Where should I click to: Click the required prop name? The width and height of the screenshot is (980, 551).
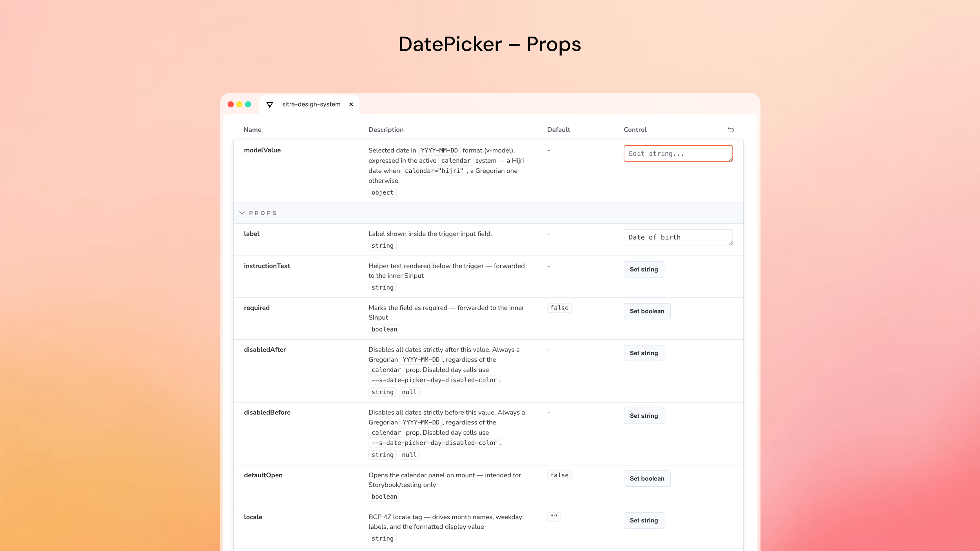(x=256, y=308)
